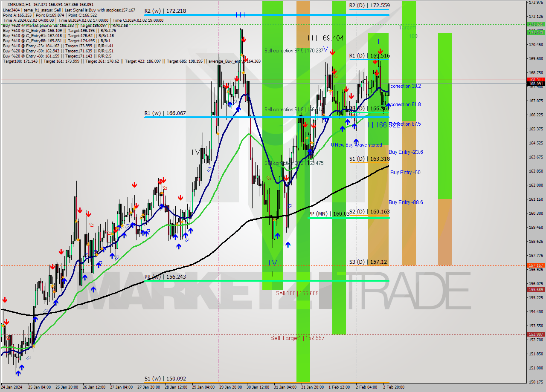The width and height of the screenshot is (546, 392).
Task: Click the 24 Jan 2024 date label
Action: pos(12,387)
